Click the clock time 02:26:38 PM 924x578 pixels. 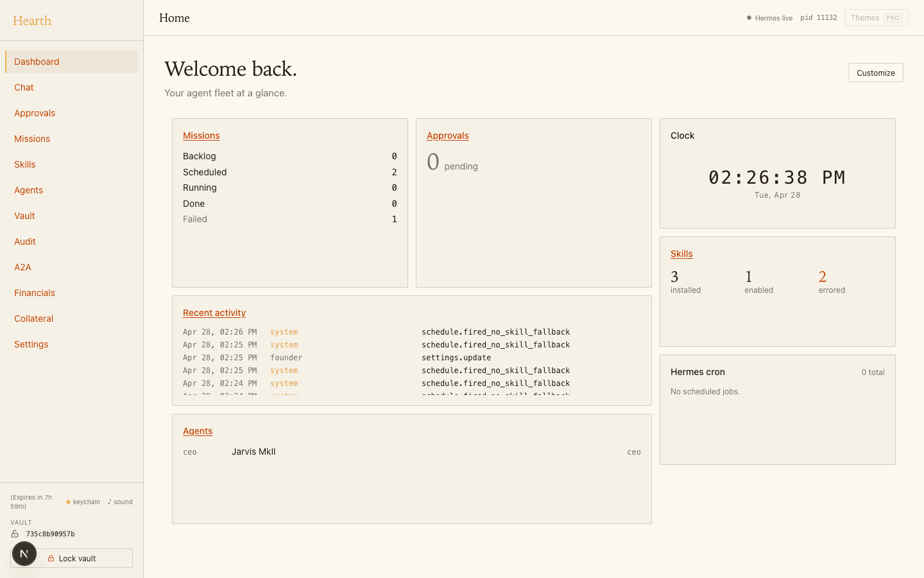pyautogui.click(x=777, y=177)
